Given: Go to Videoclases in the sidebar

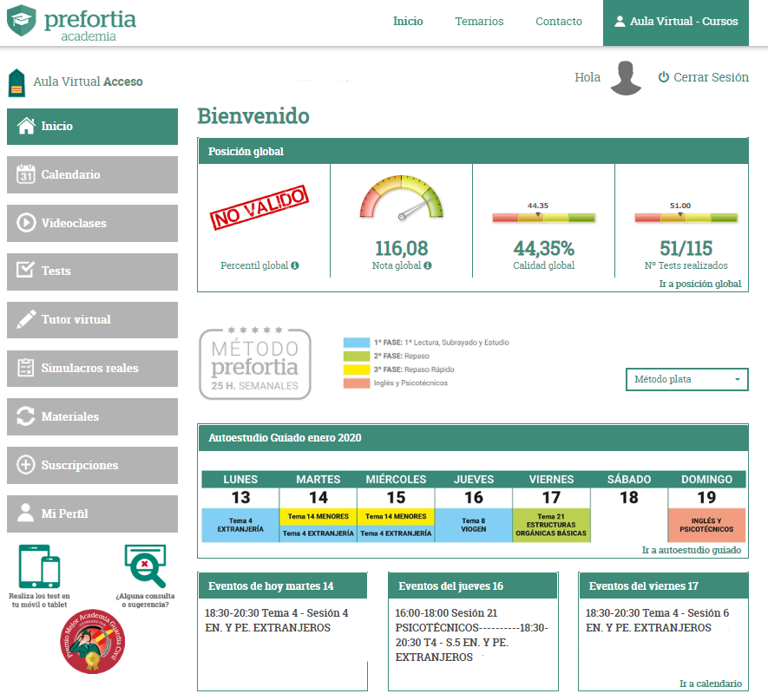Looking at the screenshot, I should [92, 223].
